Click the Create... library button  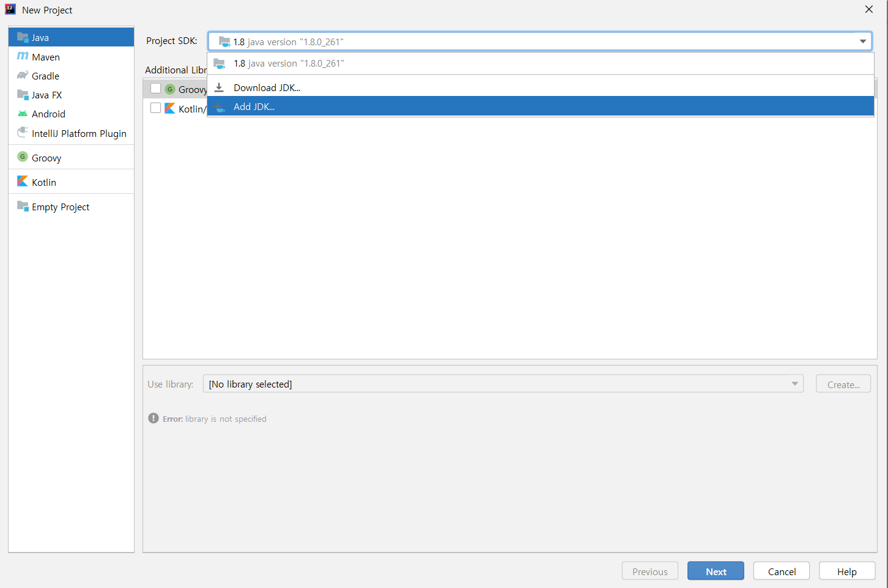coord(843,384)
